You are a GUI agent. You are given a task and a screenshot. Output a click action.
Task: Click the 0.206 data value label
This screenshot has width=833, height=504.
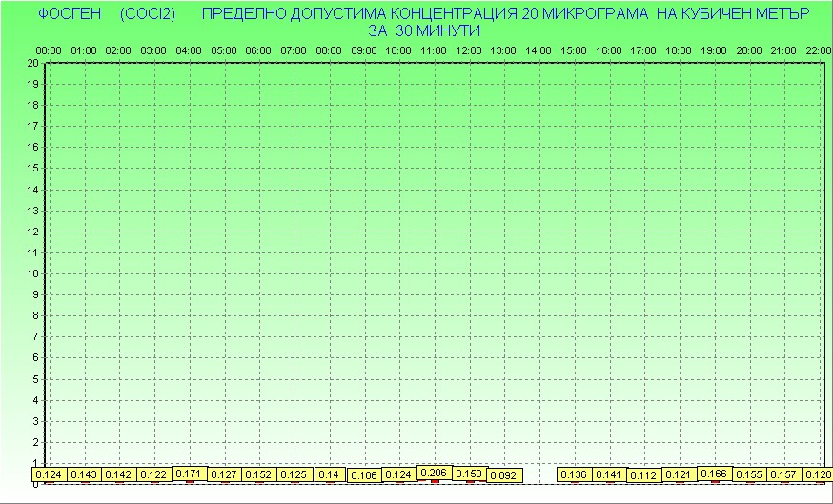coord(434,473)
